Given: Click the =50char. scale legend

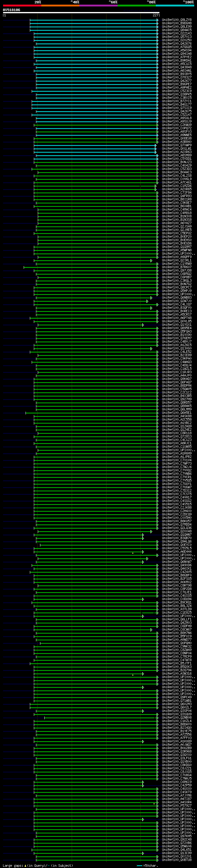Looking at the screenshot, I should click(x=147, y=865).
